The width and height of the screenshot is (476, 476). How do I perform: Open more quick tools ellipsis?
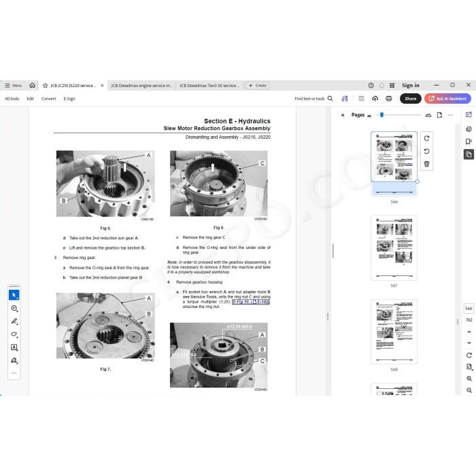click(14, 373)
